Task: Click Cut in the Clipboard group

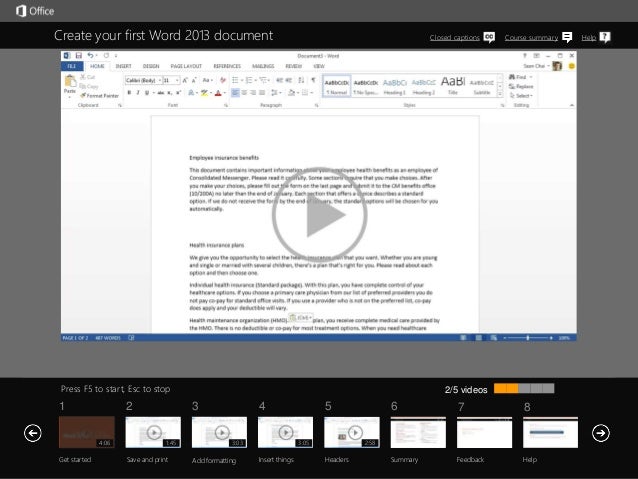Action: tap(87, 77)
